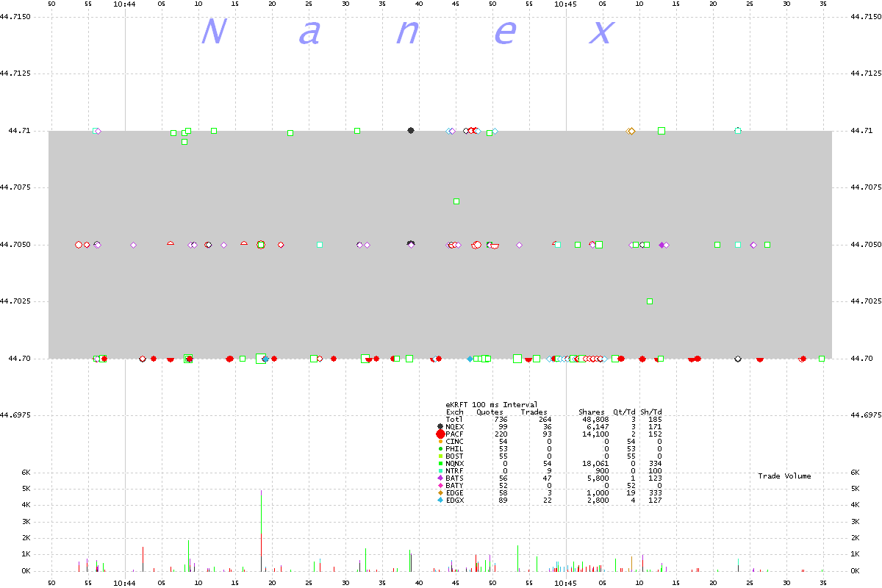Click the total shares value '48,808'
Screen dimensions: 882x588
pos(595,419)
